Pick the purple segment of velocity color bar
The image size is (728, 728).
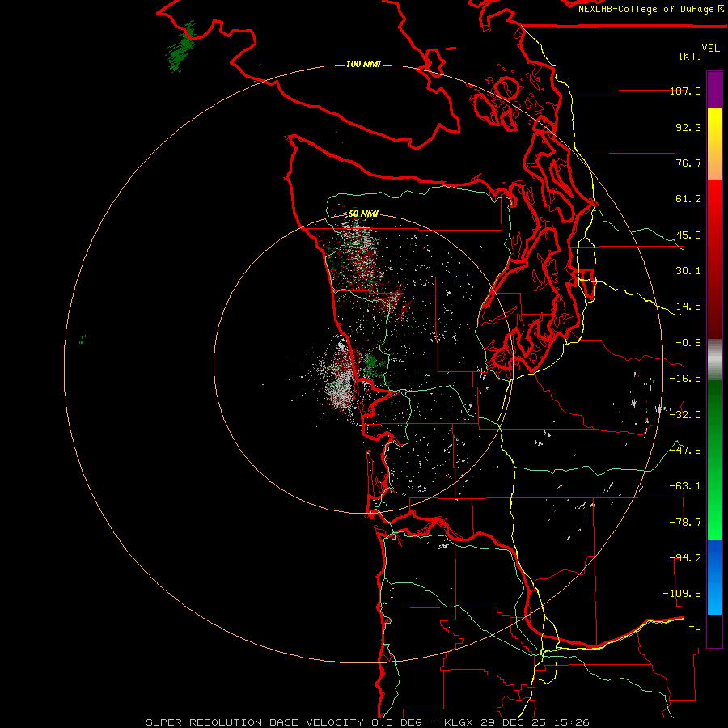click(714, 90)
